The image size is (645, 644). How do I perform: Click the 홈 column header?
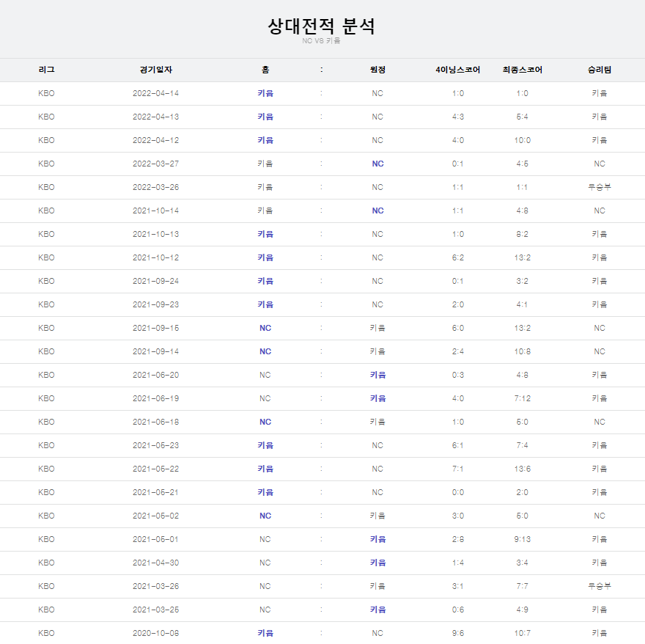265,70
